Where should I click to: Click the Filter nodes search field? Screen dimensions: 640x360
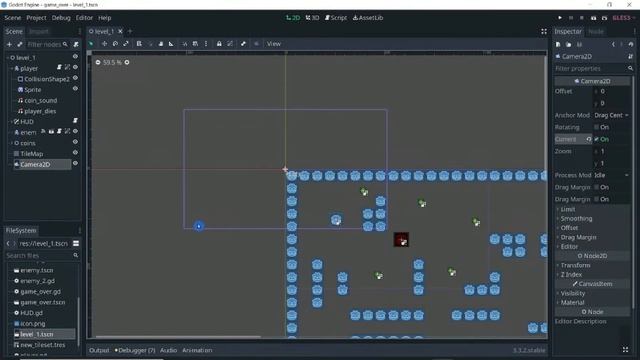click(x=47, y=44)
